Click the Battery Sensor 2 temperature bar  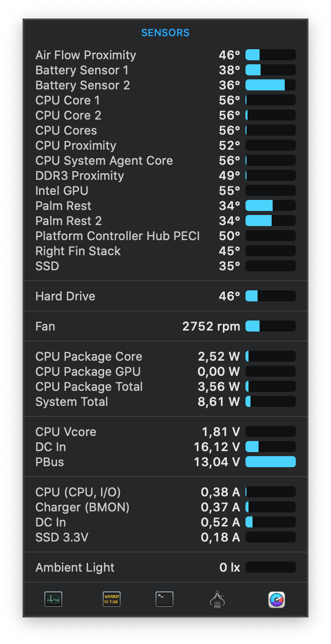[270, 85]
